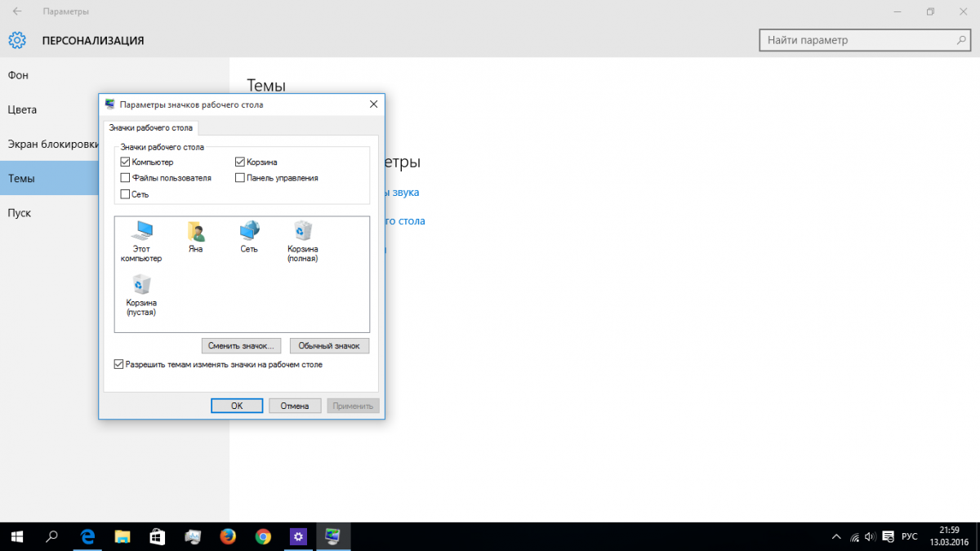Select the Корзина (полная) icon
The image size is (980, 551).
pos(302,241)
